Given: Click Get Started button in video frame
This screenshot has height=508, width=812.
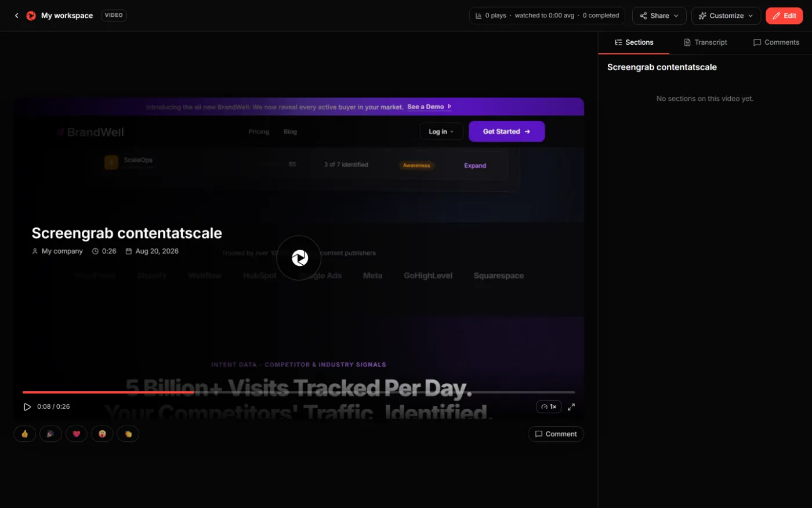Looking at the screenshot, I should coord(506,132).
